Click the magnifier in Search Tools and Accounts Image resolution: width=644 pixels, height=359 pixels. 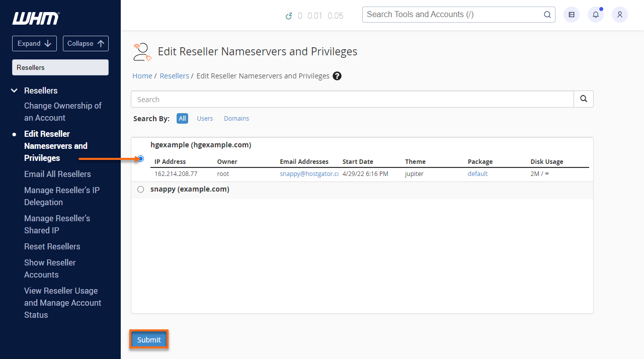[x=547, y=15]
